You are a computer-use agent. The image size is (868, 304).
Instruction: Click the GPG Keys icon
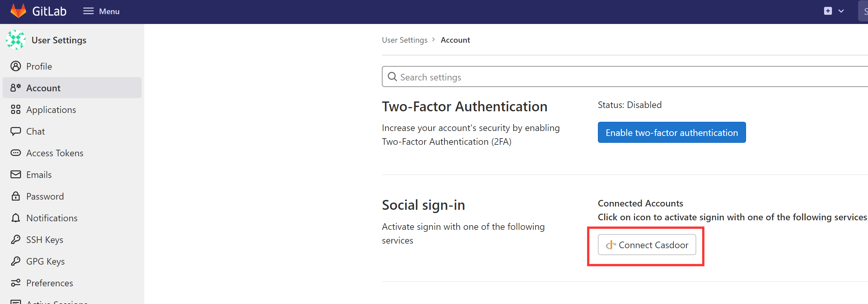point(15,261)
